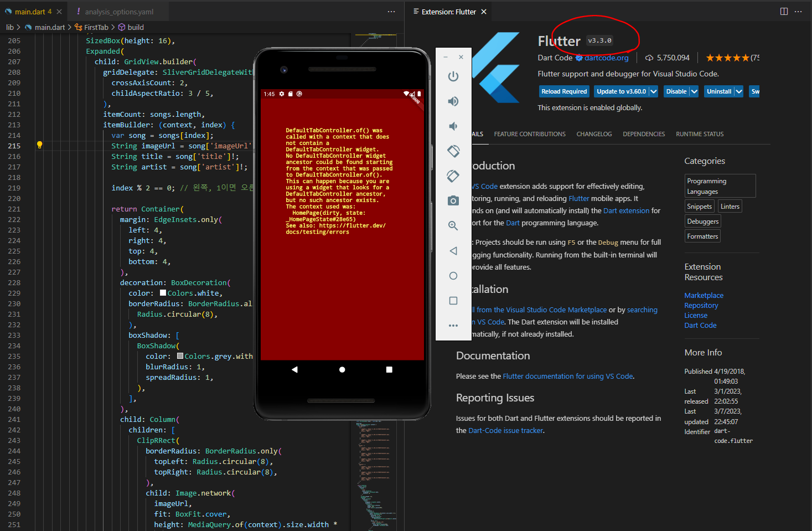Viewport: 812px width, 531px height.
Task: Open more actions for the main.dart editor group
Action: 391,12
